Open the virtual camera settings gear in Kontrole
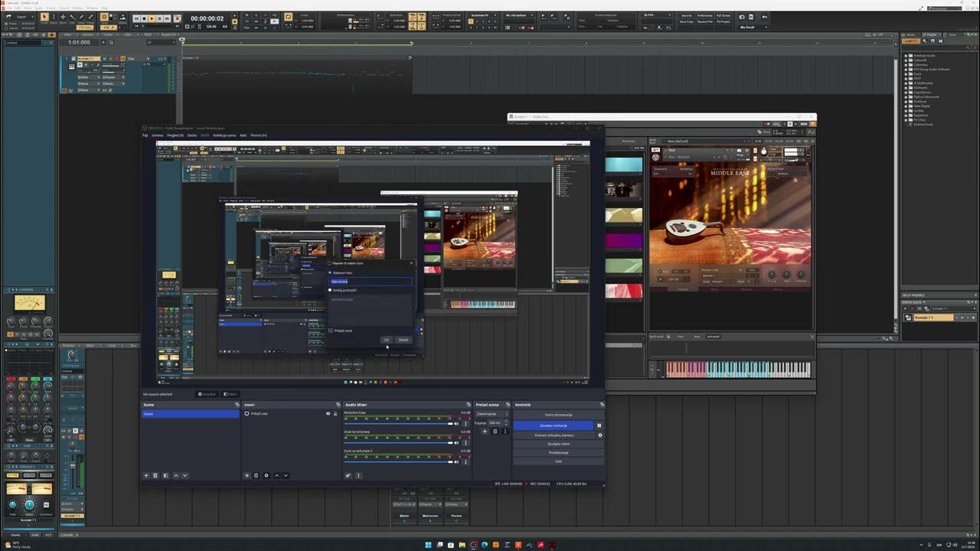This screenshot has height=551, width=980. click(x=599, y=435)
